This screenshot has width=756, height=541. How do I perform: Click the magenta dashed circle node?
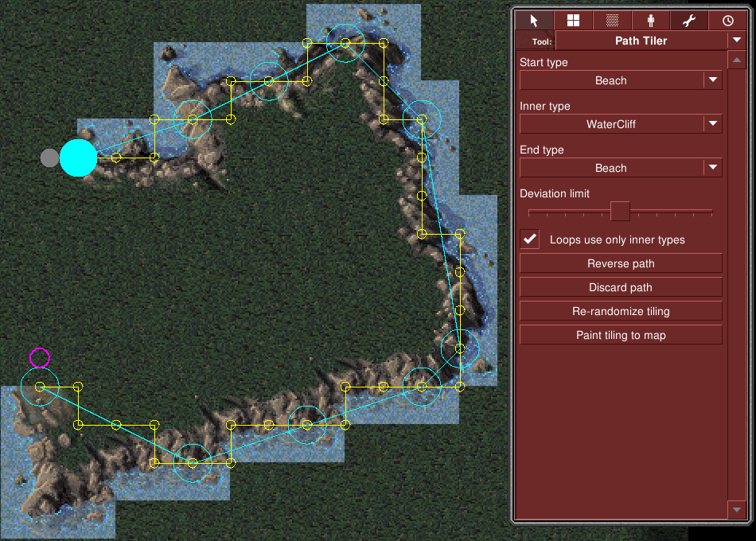point(40,358)
